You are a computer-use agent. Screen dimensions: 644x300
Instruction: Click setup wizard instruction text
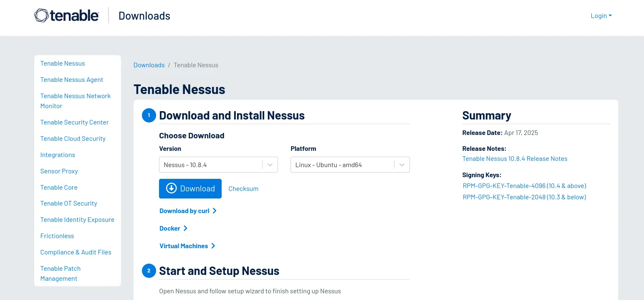coord(250,291)
